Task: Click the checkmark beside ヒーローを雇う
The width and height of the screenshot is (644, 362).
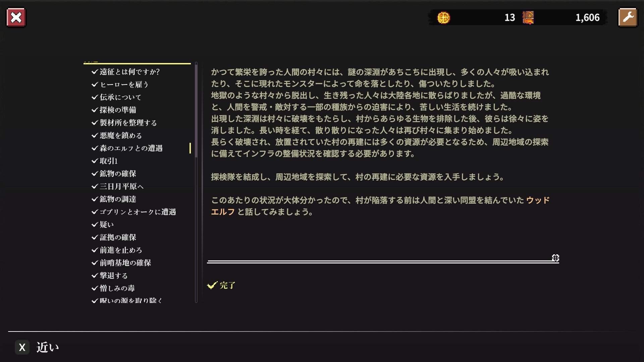Action: pos(95,84)
